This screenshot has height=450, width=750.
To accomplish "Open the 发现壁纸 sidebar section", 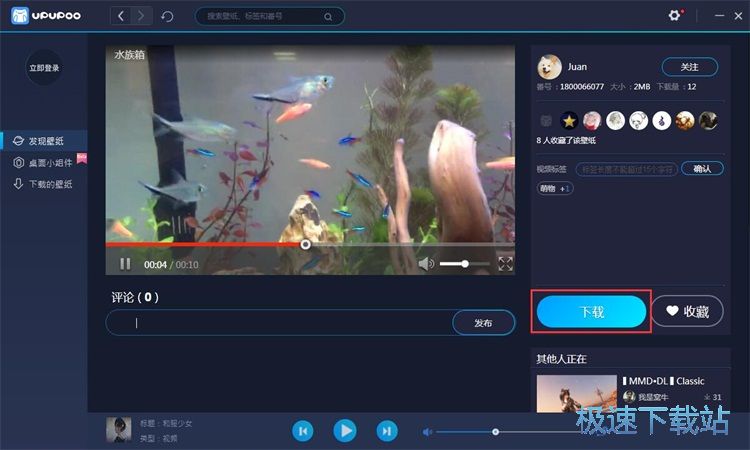I will pos(44,141).
